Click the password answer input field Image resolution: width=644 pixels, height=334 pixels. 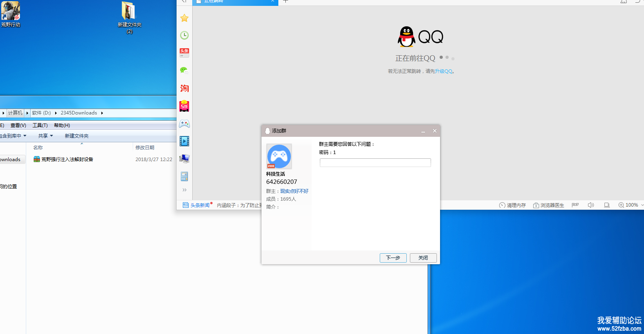[x=375, y=163]
